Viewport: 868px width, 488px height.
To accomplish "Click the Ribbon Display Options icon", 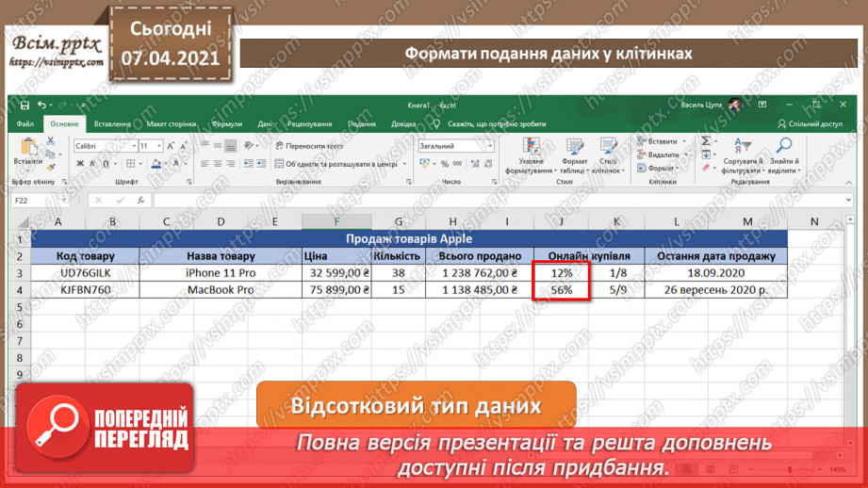I will [x=762, y=105].
